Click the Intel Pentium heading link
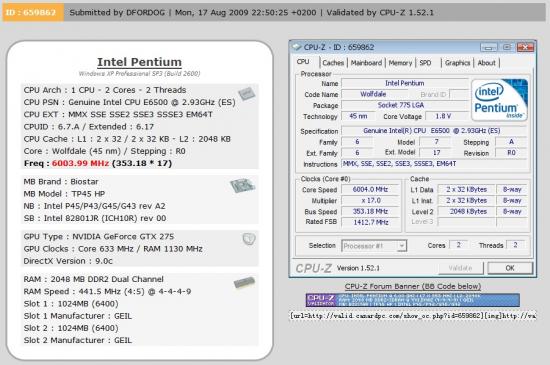The width and height of the screenshot is (550, 365). [139, 62]
